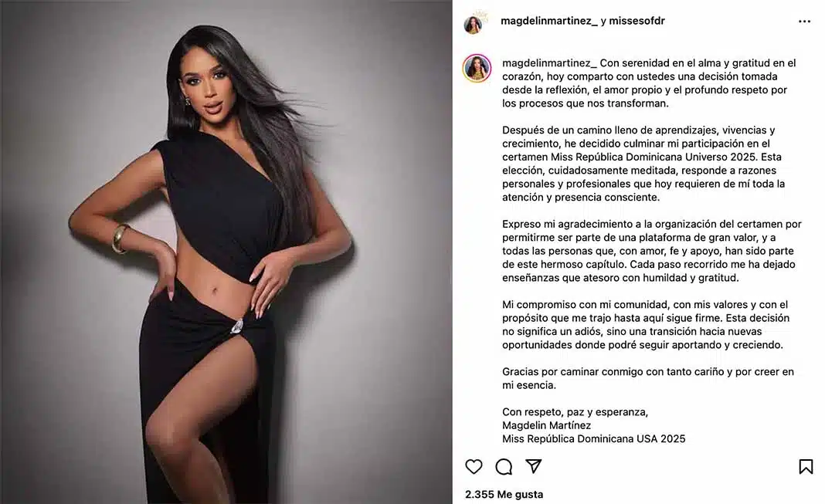Click the model's photo in the post
Image resolution: width=825 pixels, height=504 pixels.
point(226,252)
